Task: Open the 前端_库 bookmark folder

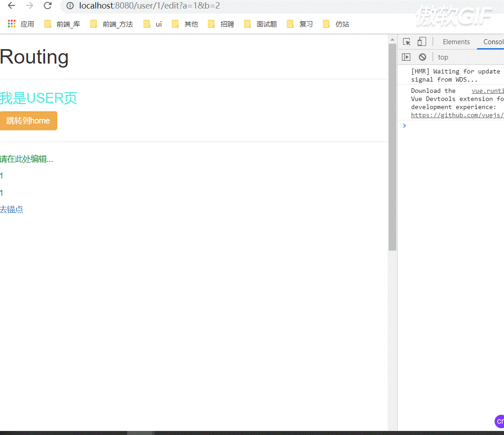Action: click(62, 24)
